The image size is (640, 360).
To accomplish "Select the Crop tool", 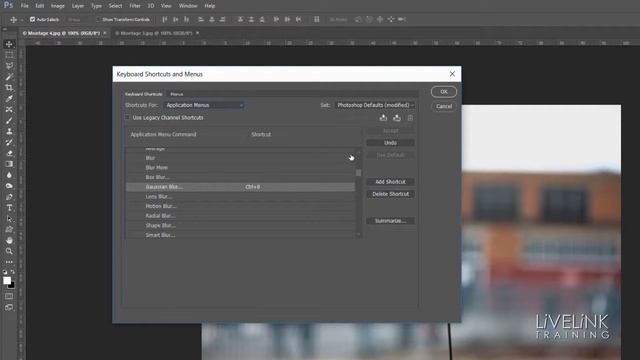I will 9,88.
